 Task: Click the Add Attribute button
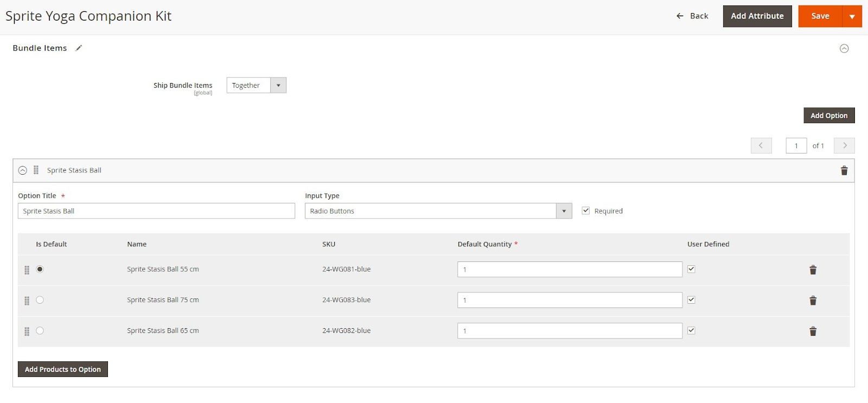point(757,16)
